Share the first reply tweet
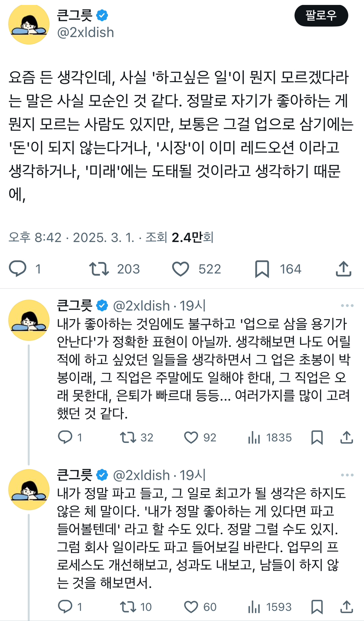364x621 pixels. 347,437
